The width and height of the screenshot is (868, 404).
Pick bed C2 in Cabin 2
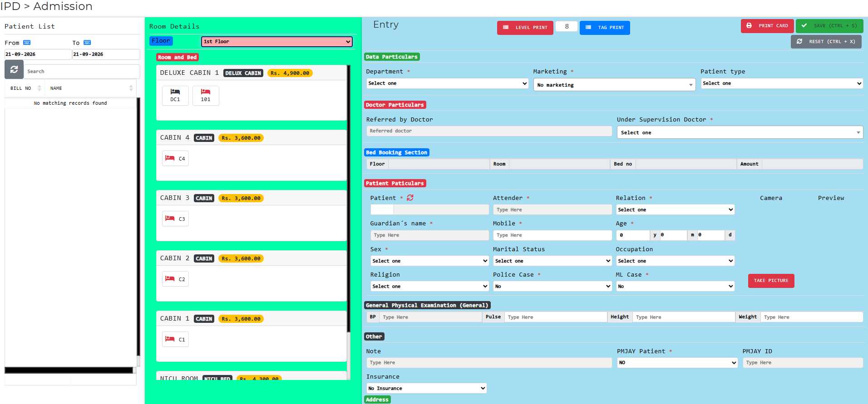tap(175, 279)
